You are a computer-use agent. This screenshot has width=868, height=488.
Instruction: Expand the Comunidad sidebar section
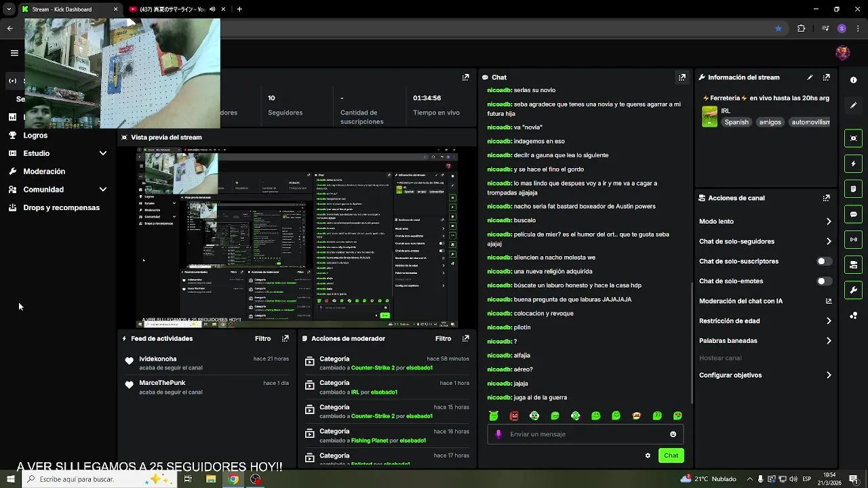(103, 190)
